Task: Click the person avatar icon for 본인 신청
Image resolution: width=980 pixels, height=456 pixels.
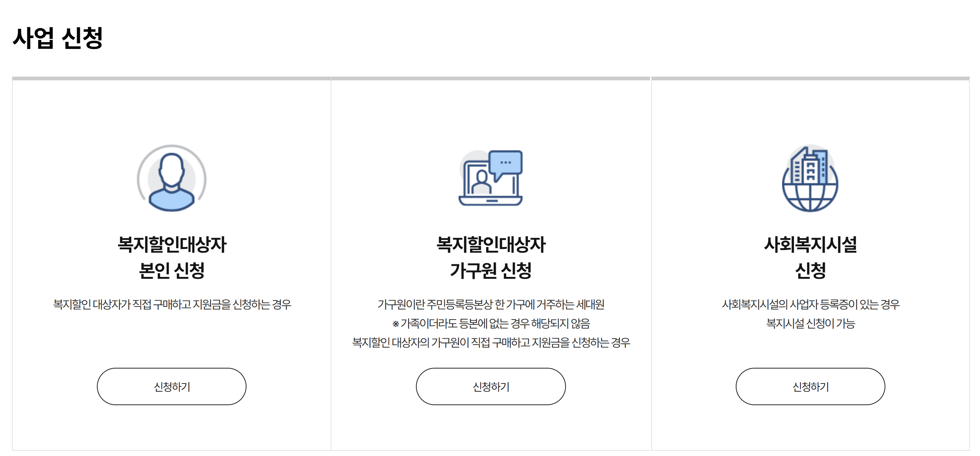Action: click(x=172, y=178)
